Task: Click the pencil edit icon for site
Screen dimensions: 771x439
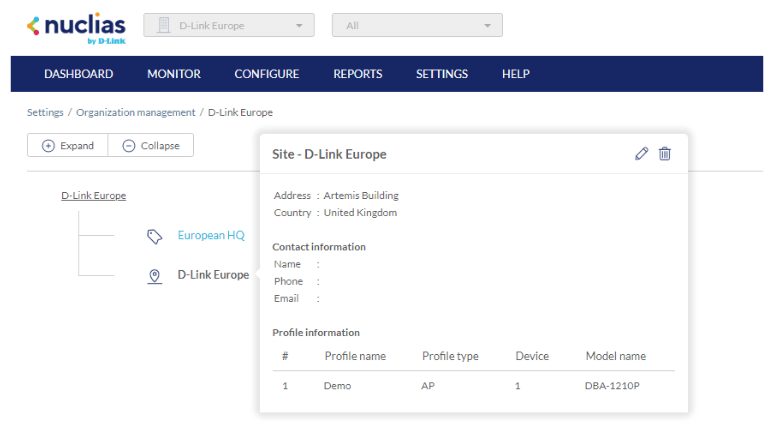Action: click(x=642, y=154)
